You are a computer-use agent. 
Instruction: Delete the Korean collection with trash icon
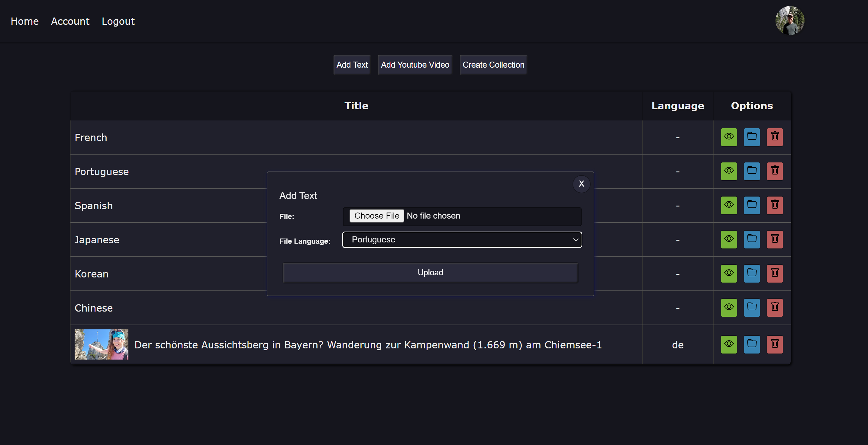[775, 273]
